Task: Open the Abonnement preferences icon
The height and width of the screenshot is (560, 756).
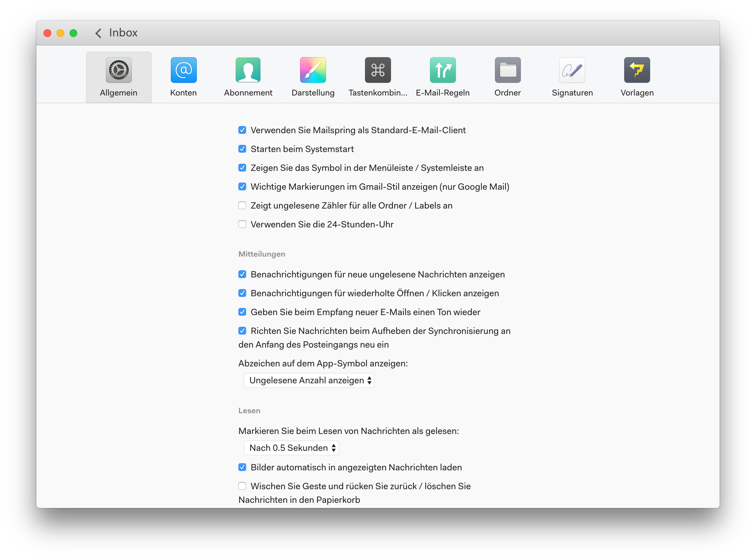Action: [x=248, y=70]
